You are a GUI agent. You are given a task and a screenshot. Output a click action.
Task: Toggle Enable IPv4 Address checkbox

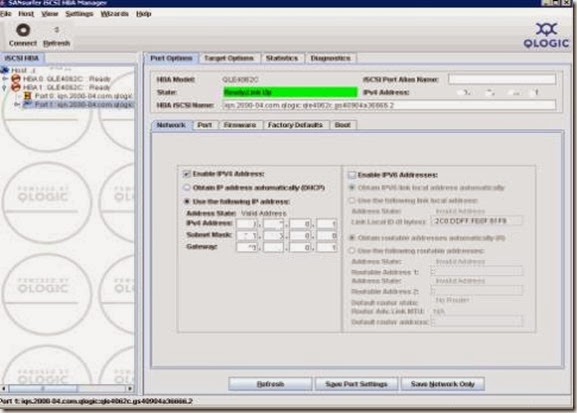tap(187, 174)
